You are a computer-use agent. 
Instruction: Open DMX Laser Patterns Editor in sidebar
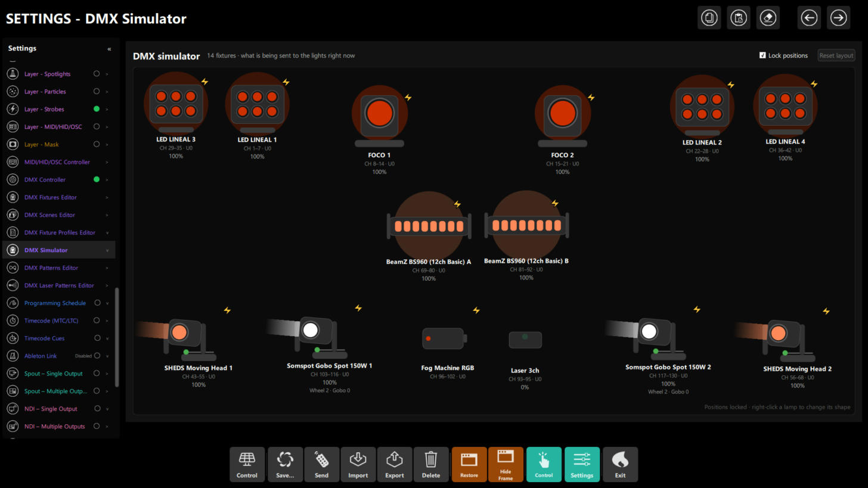click(x=59, y=285)
